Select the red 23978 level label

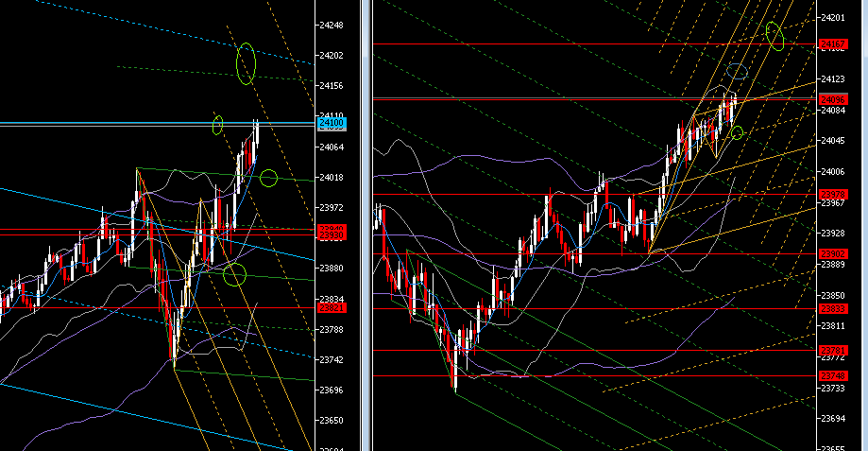[x=833, y=195]
